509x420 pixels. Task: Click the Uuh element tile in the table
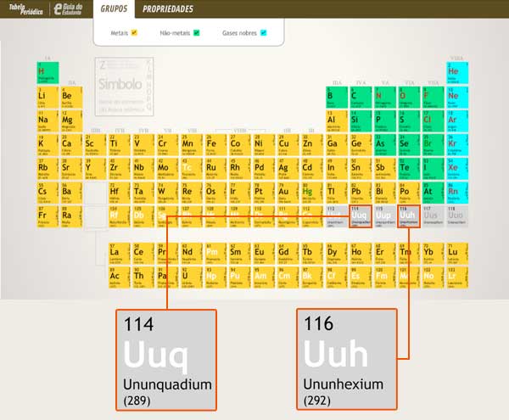click(409, 217)
